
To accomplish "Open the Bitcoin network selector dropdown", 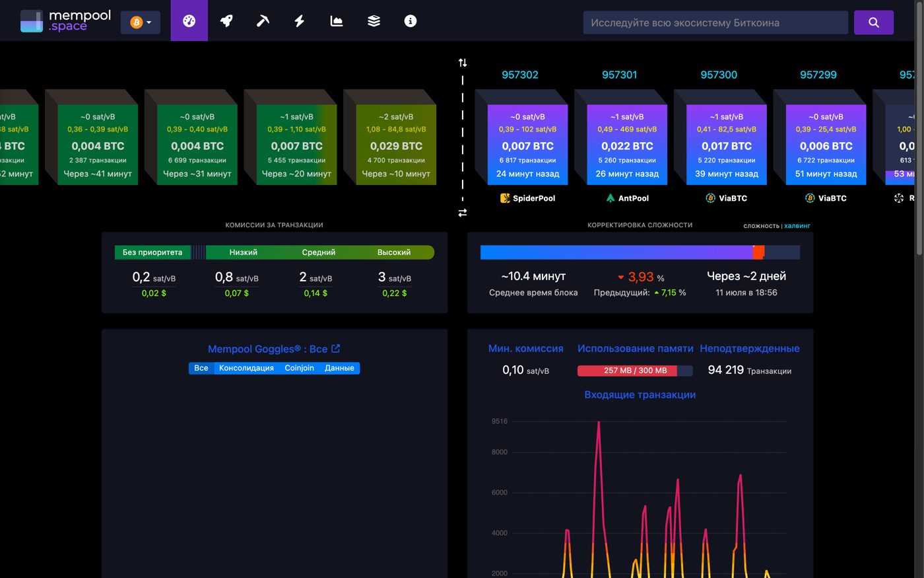I will [141, 22].
